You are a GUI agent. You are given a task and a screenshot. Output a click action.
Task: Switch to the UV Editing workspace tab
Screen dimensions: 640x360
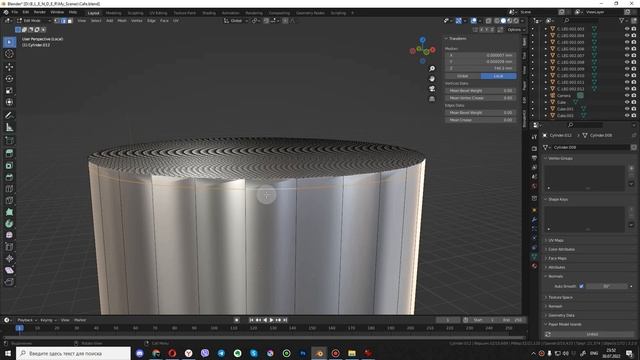(x=158, y=13)
